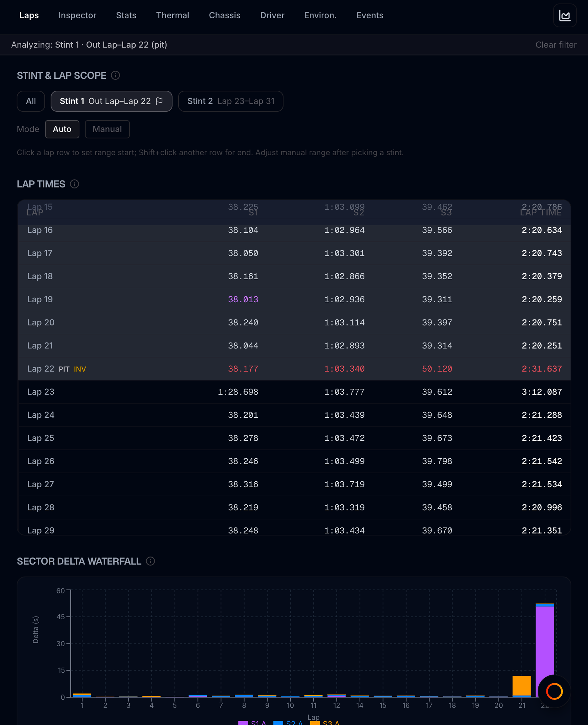
Task: Open the chart view icon top right
Action: tap(565, 15)
